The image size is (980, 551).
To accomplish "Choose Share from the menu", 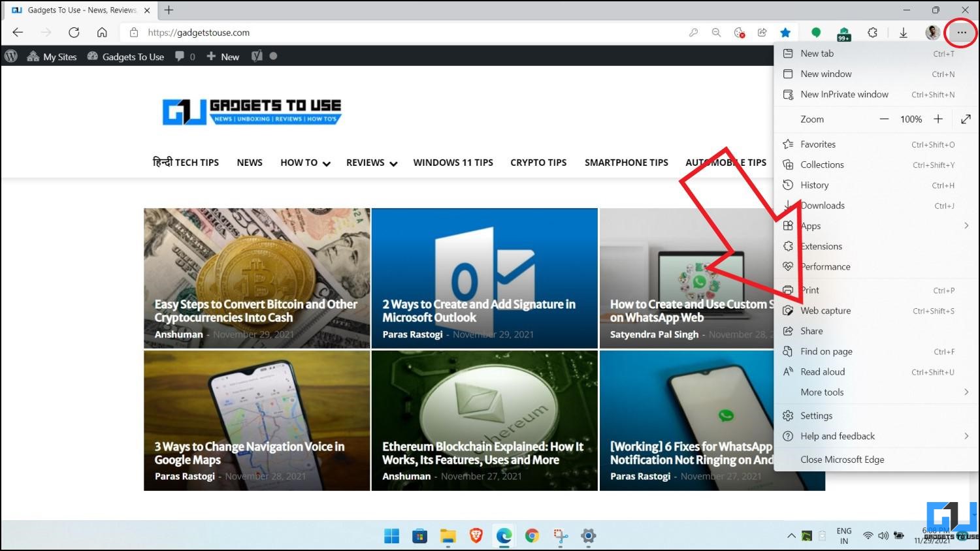I will [x=875, y=331].
